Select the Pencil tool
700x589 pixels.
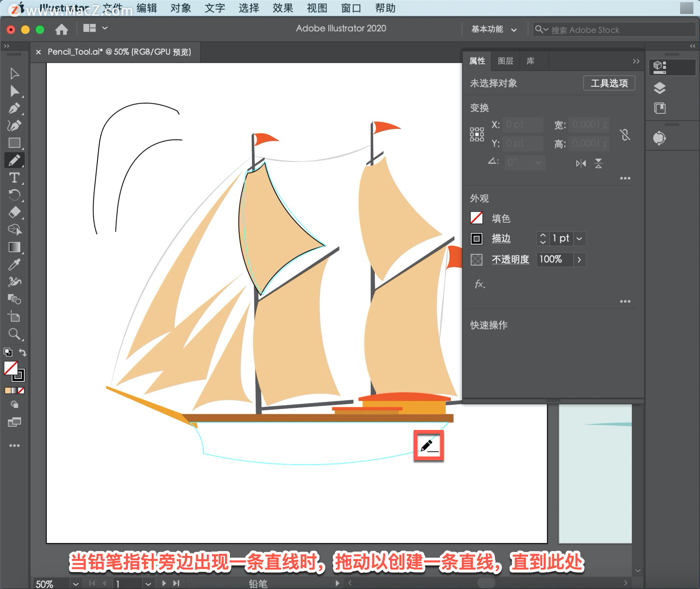(14, 160)
